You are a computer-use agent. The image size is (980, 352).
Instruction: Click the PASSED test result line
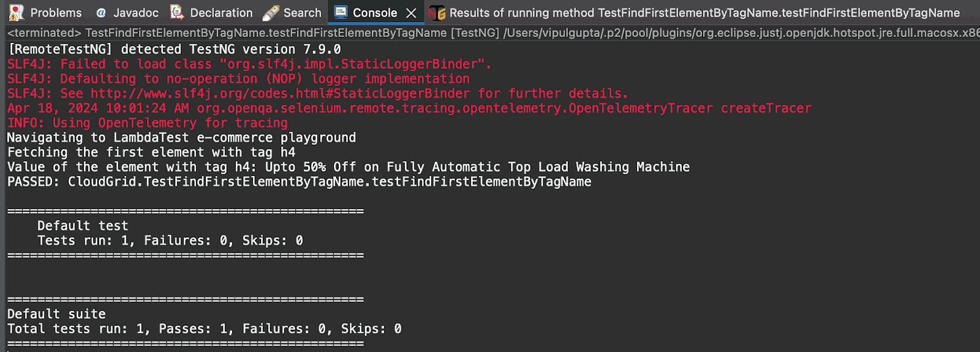[299, 182]
